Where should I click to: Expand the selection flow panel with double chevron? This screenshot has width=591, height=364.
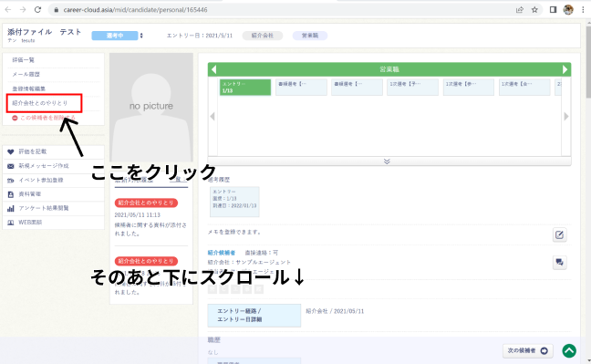pyautogui.click(x=387, y=161)
